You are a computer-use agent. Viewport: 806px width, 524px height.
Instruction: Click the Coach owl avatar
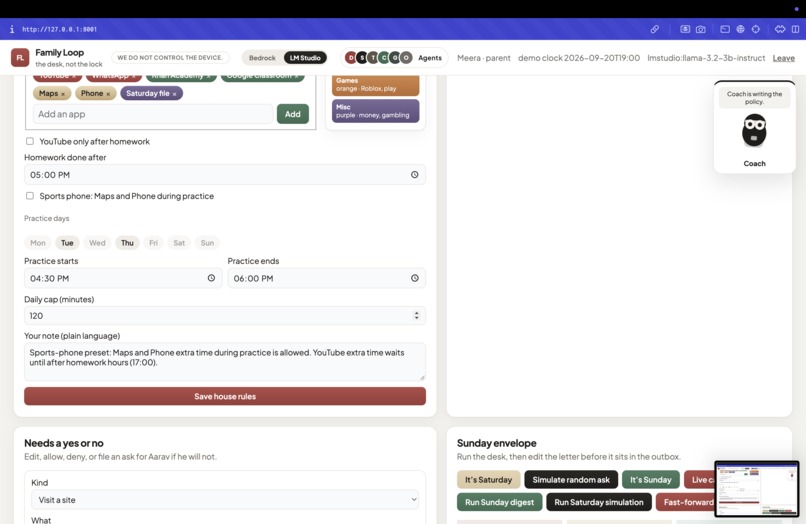[754, 130]
